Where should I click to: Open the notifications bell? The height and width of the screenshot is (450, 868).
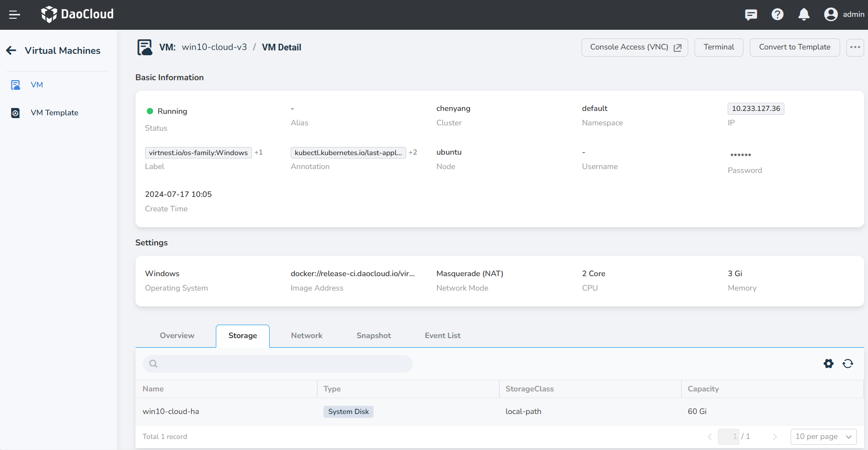804,15
